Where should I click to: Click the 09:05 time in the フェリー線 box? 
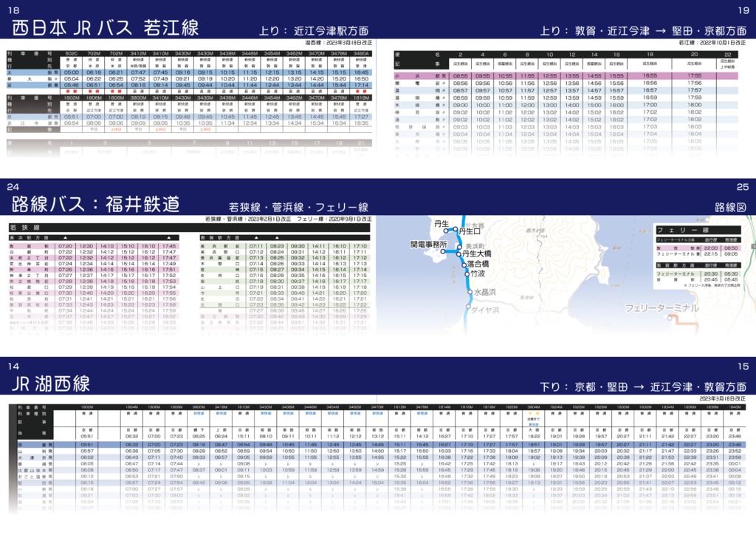[731, 253]
